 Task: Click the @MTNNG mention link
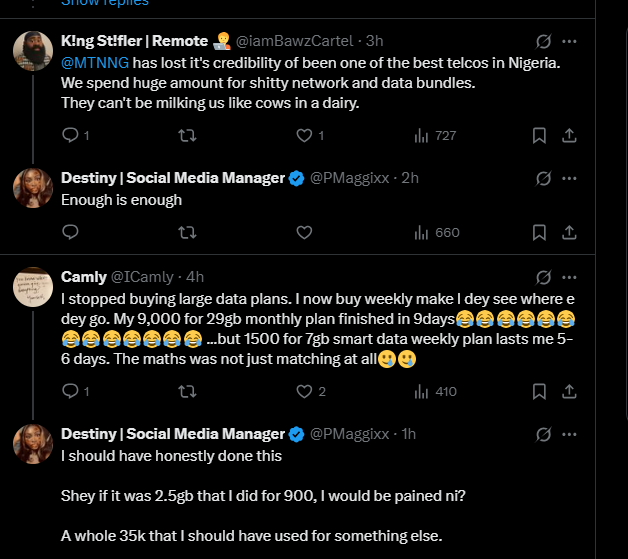coord(93,62)
